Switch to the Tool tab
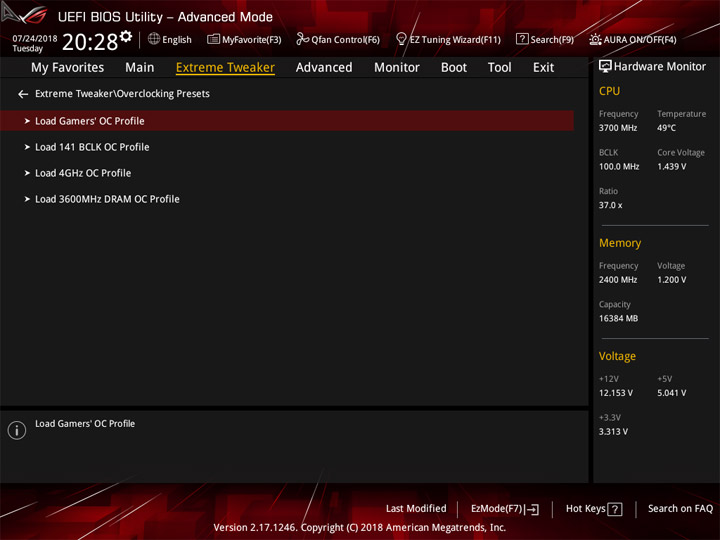 pyautogui.click(x=499, y=68)
